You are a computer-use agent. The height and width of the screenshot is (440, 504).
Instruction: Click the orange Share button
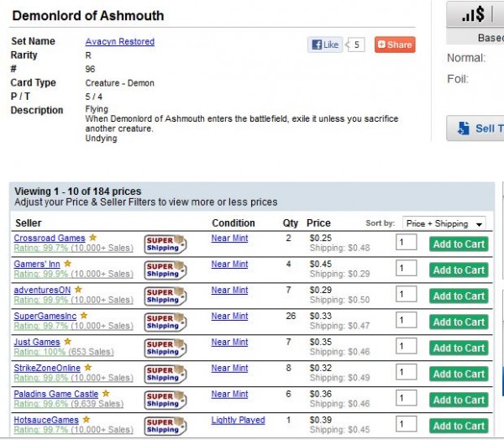point(394,45)
